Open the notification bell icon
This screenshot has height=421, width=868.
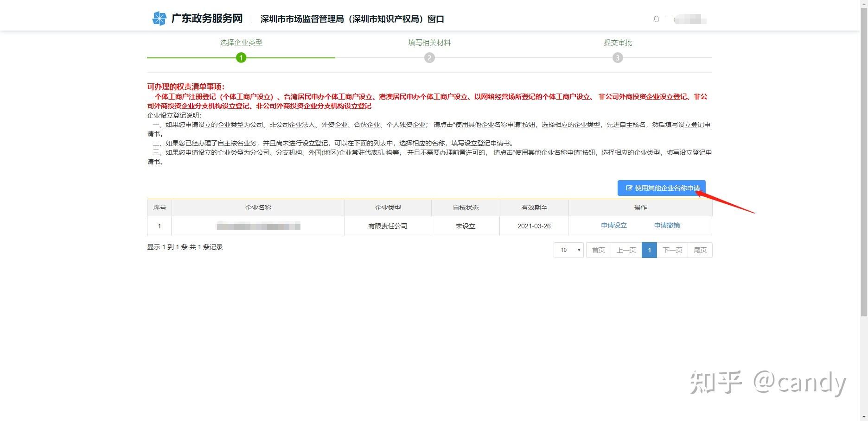pyautogui.click(x=656, y=19)
